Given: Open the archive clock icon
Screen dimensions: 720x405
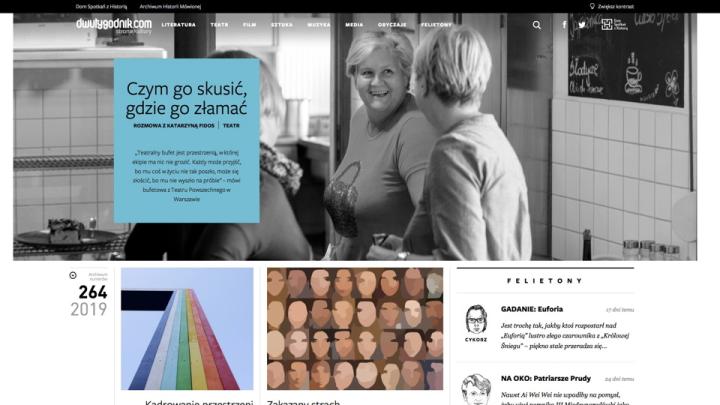Looking at the screenshot, I should (73, 275).
